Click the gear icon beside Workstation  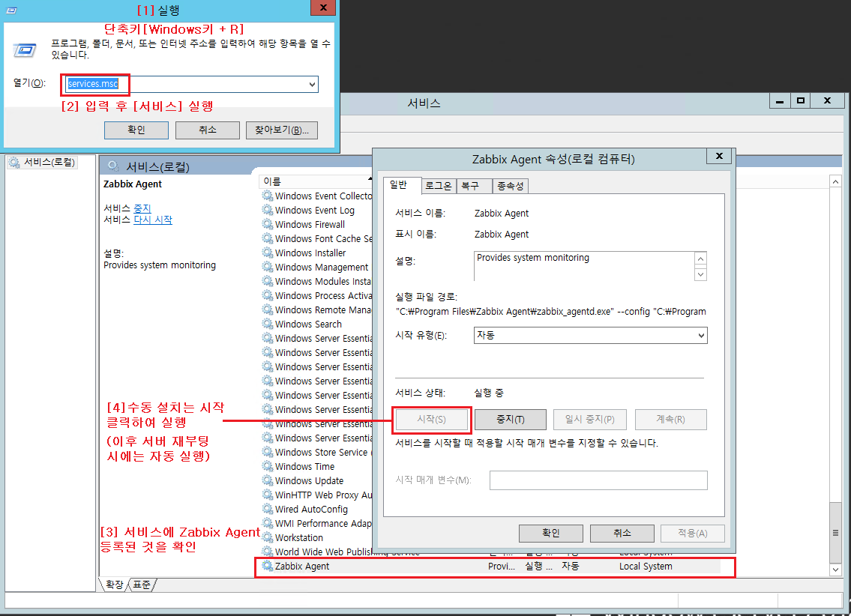coord(268,537)
